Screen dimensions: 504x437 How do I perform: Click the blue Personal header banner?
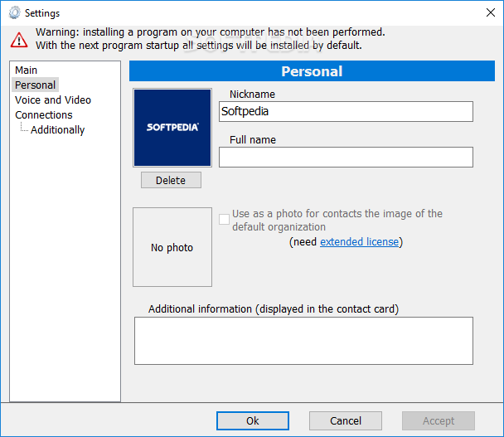point(312,71)
